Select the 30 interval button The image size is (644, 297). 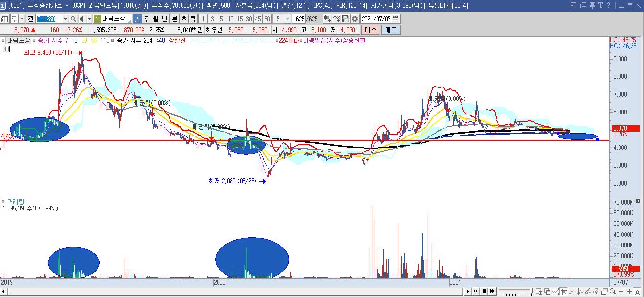point(249,19)
